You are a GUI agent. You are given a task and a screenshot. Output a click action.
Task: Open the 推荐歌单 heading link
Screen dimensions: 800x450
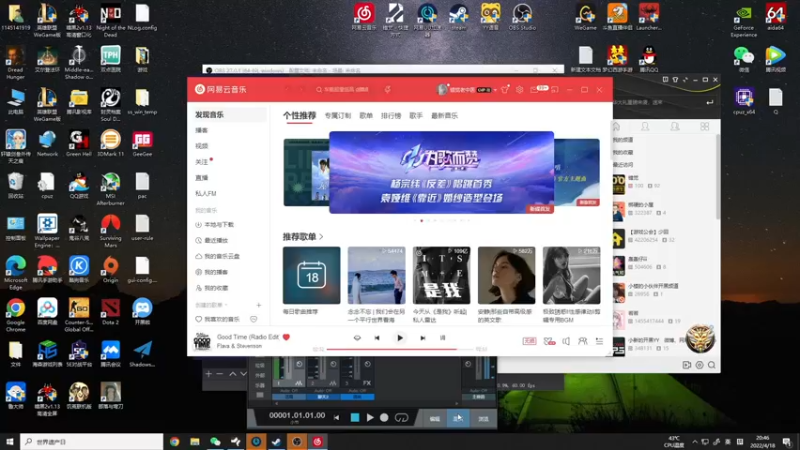click(x=303, y=237)
